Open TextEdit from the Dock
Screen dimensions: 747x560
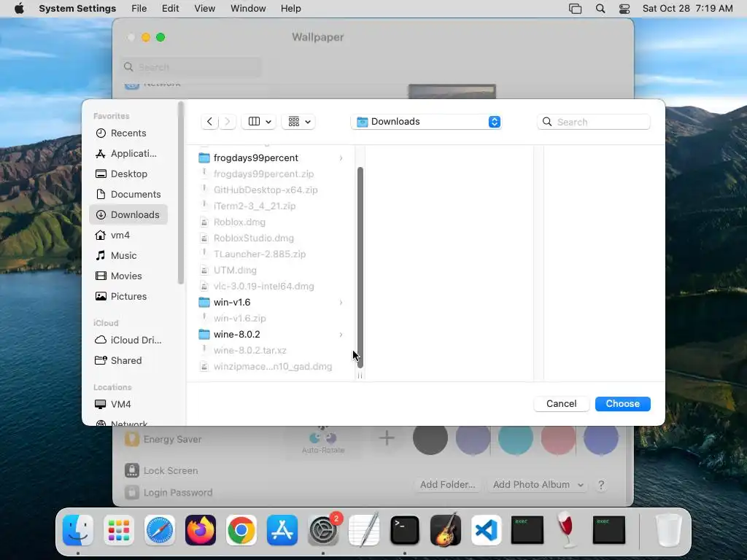click(x=364, y=530)
